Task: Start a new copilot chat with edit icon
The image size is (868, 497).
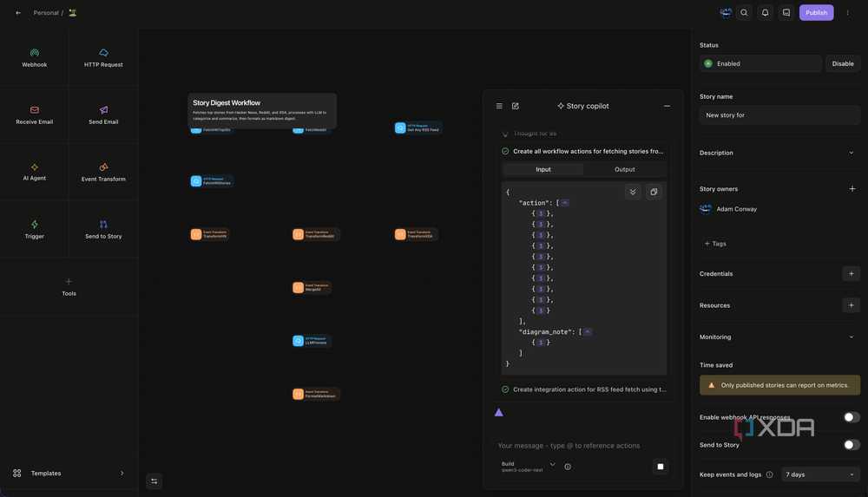Action: click(516, 106)
